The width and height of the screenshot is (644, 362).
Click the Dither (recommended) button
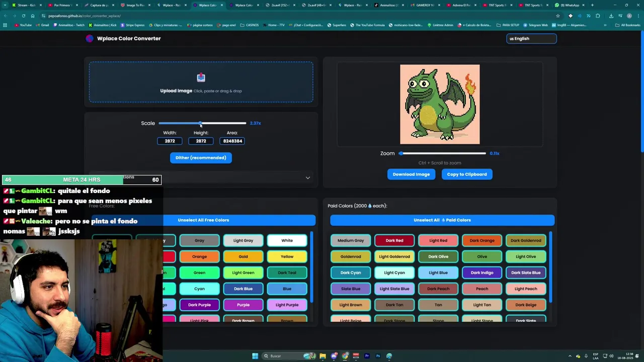(201, 157)
